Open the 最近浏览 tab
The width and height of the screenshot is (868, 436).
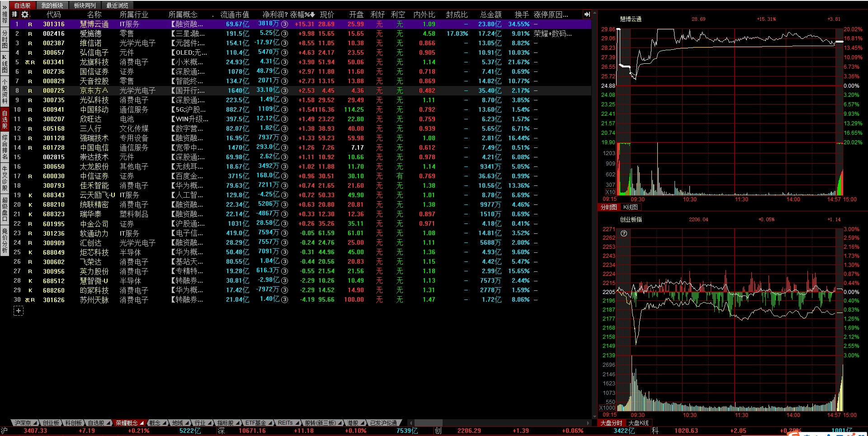117,5
